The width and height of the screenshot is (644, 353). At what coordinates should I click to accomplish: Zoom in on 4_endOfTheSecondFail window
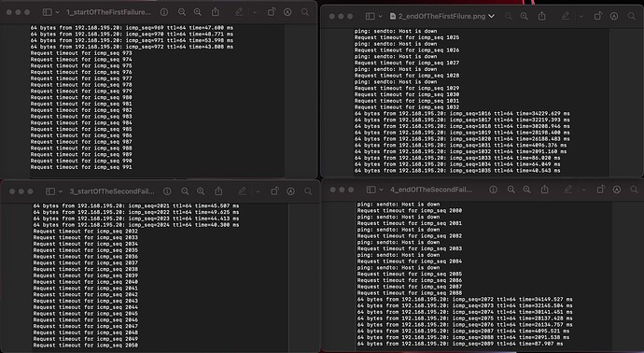526,190
